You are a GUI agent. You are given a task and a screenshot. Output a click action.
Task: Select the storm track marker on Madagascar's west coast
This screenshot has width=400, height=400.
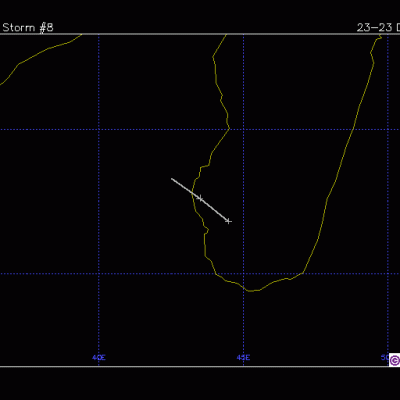point(200,199)
